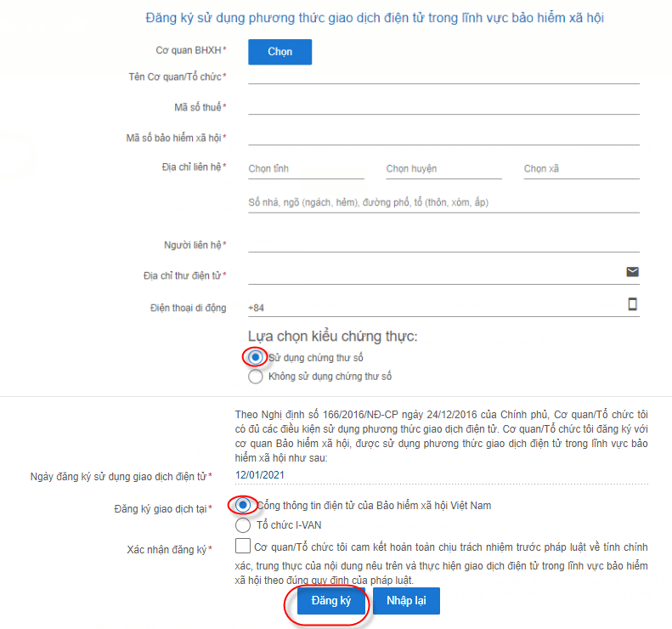Click the Mã số bảo hiểm xã hội field
The height and width of the screenshot is (629, 672).
tap(443, 138)
